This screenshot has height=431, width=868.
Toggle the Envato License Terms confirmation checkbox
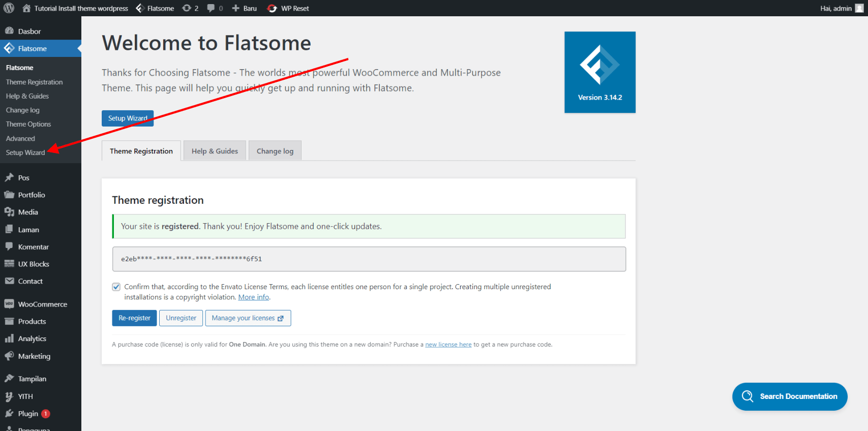[116, 287]
